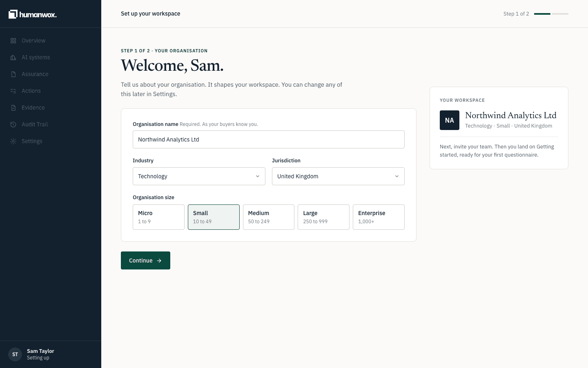Select the Micro 1 to 9 size
Viewport: 588px width, 368px height.
coord(158,217)
